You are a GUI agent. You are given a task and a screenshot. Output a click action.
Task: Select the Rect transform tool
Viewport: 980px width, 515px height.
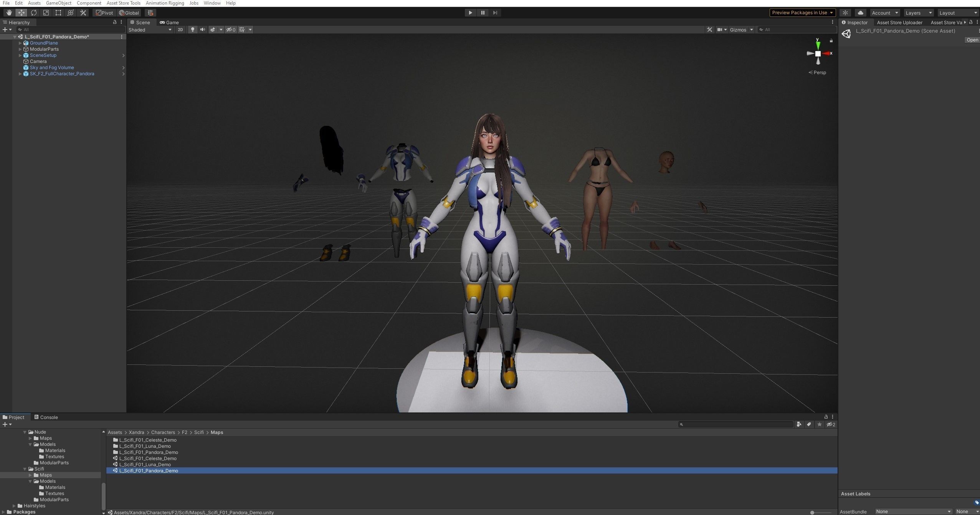click(58, 13)
